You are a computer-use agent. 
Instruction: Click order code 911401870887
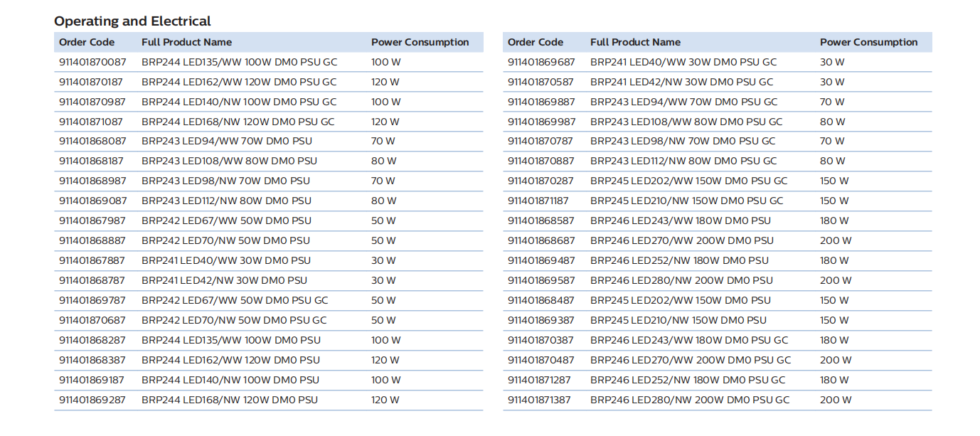coord(541,161)
